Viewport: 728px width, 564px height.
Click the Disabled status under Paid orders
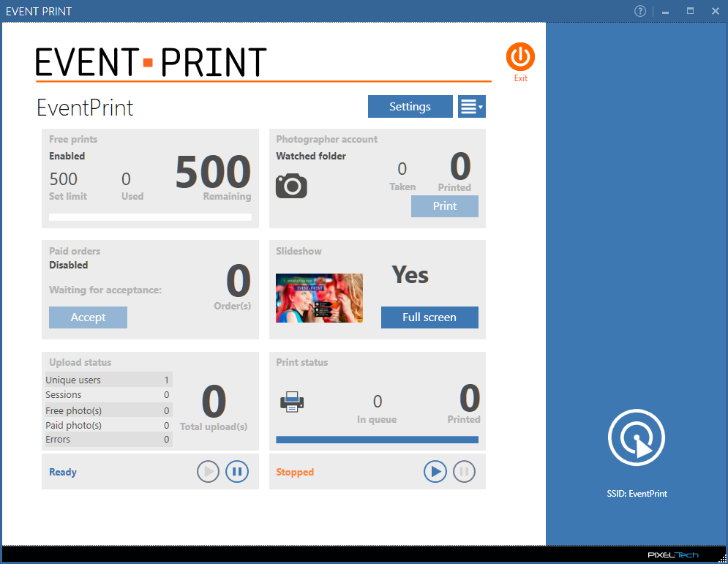click(69, 265)
